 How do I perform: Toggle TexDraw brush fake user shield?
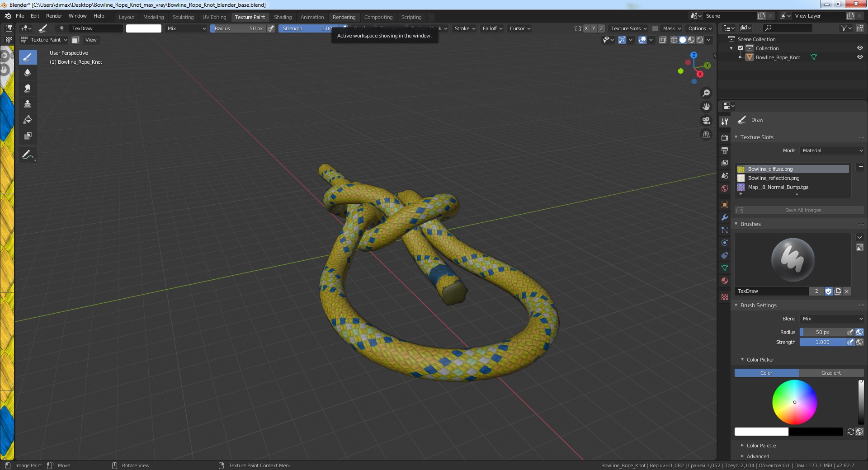click(x=829, y=291)
